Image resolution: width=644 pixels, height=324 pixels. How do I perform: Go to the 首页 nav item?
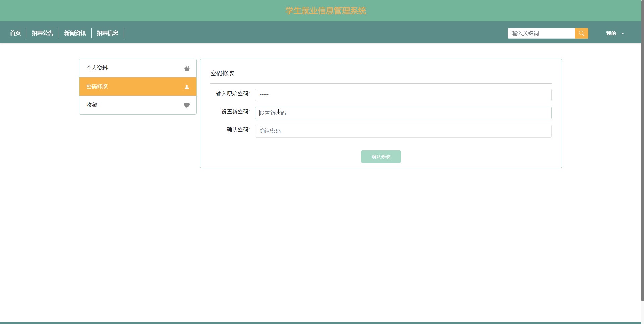[x=15, y=33]
